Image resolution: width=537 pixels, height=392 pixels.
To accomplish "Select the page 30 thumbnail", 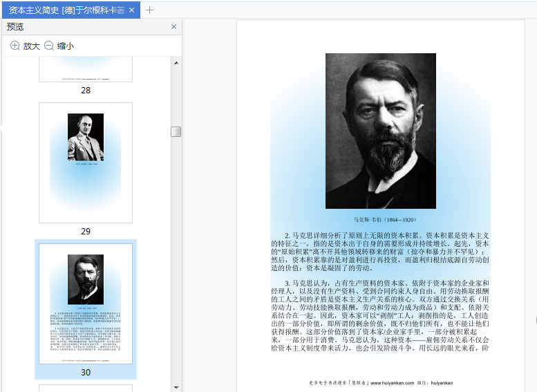I will tap(86, 304).
